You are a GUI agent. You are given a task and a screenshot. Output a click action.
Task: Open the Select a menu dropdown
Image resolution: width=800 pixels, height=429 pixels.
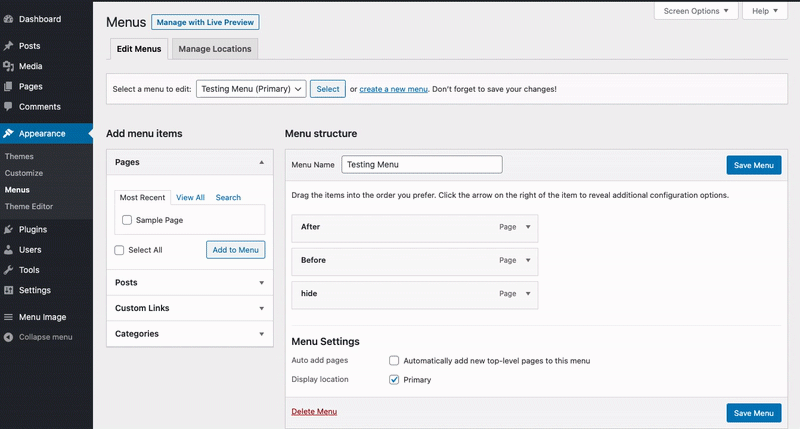pos(251,89)
